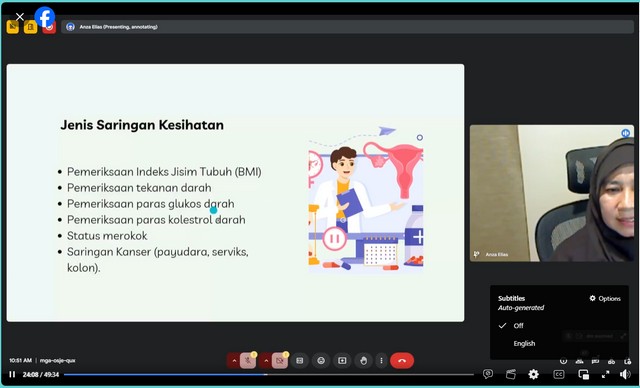Click the volume speaker icon
The image size is (640, 388).
coord(625,374)
